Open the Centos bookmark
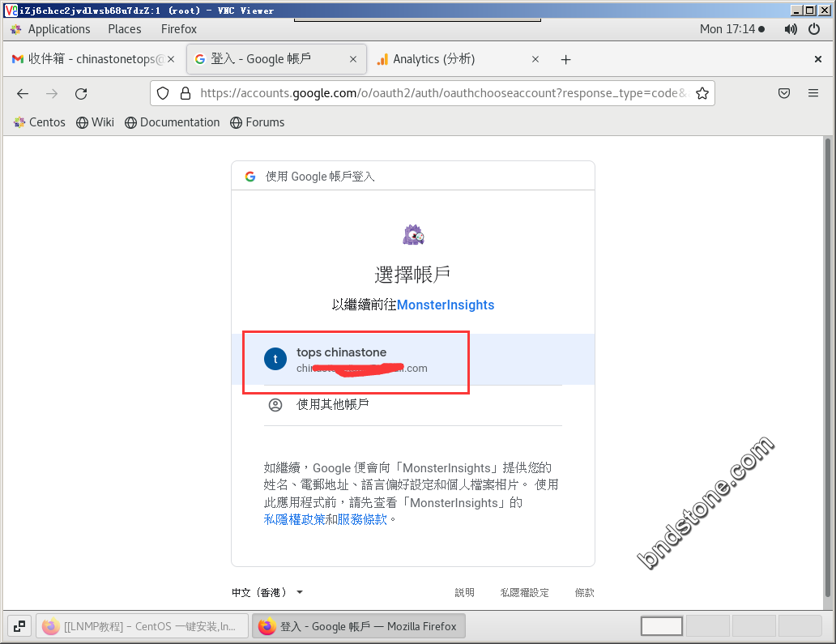The image size is (836, 644). tap(40, 122)
